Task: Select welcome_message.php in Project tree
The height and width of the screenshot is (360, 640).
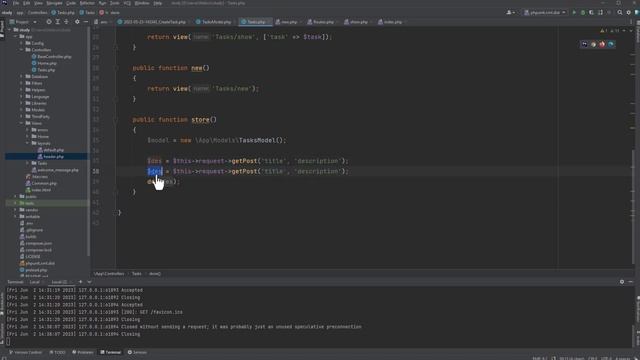Action: point(55,170)
